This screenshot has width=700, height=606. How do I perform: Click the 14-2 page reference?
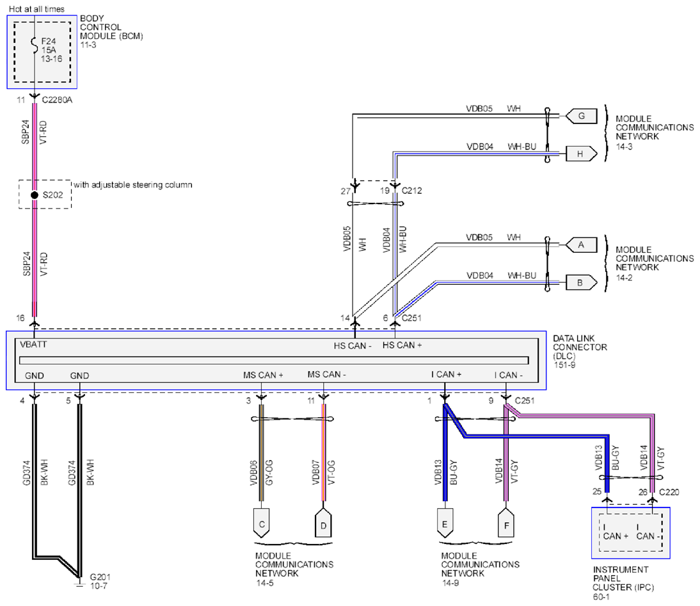[x=624, y=278]
